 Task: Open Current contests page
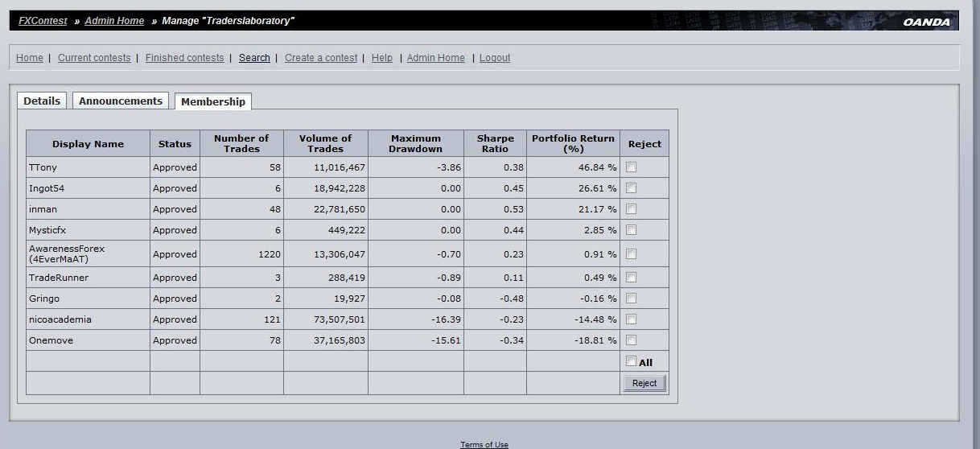(94, 58)
